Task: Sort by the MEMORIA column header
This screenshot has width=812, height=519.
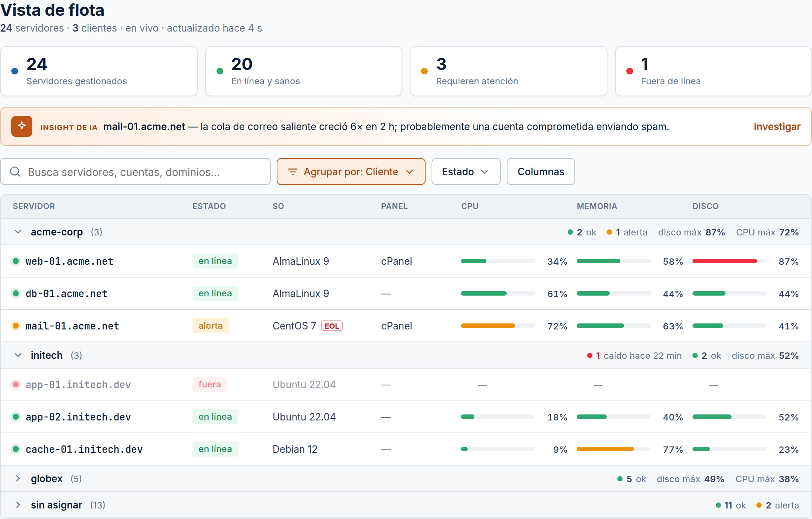Action: 597,206
